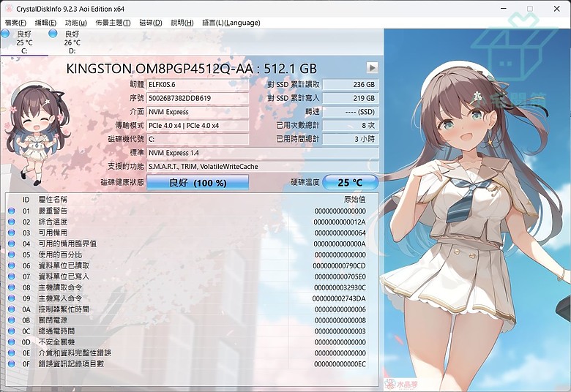Click the status icon for 0B 關閉電源

pos(11,320)
